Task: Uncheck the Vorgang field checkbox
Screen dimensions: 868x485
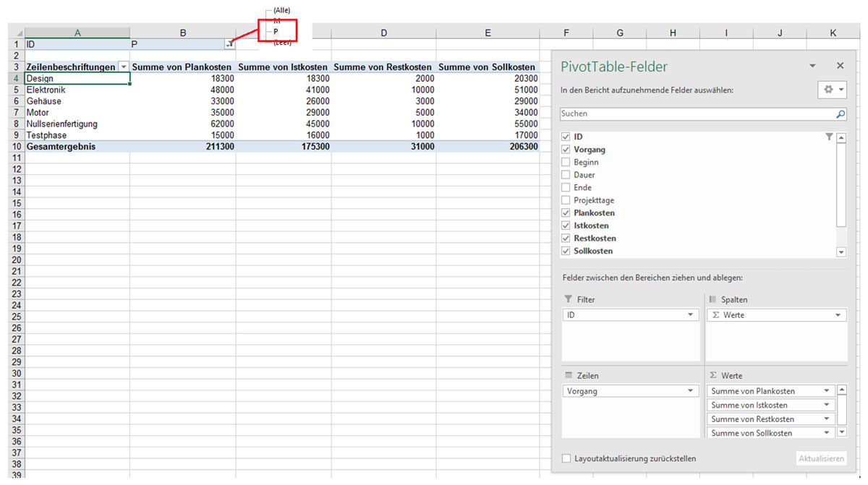Action: [x=566, y=150]
